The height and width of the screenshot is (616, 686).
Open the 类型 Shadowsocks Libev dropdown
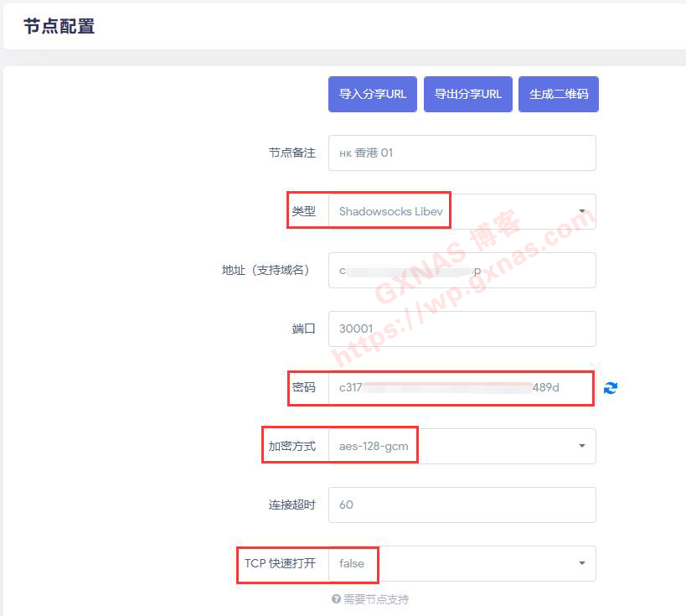[462, 211]
